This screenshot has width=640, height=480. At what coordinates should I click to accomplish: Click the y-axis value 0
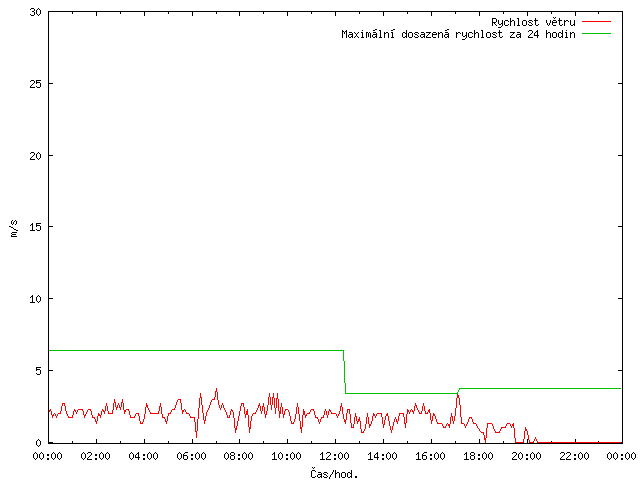point(39,443)
